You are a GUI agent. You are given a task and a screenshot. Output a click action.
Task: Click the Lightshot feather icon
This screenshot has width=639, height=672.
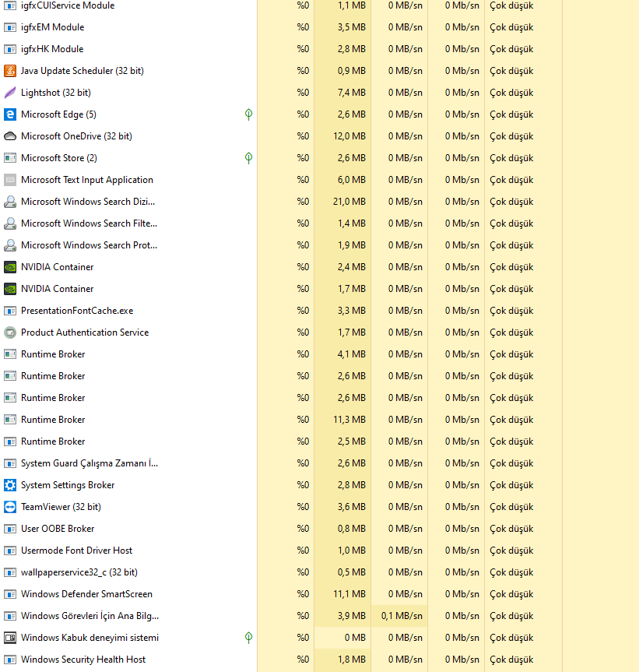[10, 93]
